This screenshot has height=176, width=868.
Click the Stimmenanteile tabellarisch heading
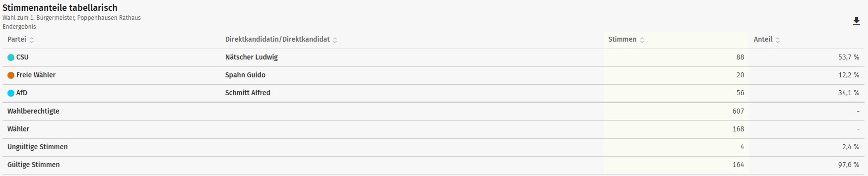point(60,8)
